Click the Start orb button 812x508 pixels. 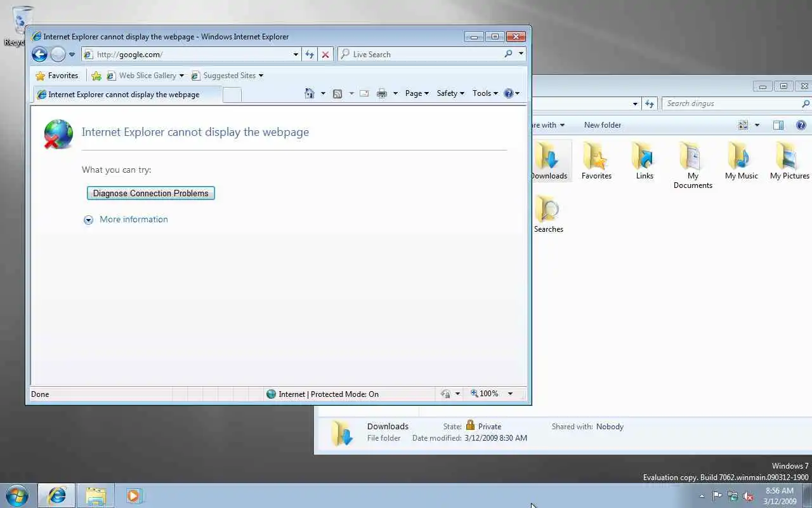point(17,495)
